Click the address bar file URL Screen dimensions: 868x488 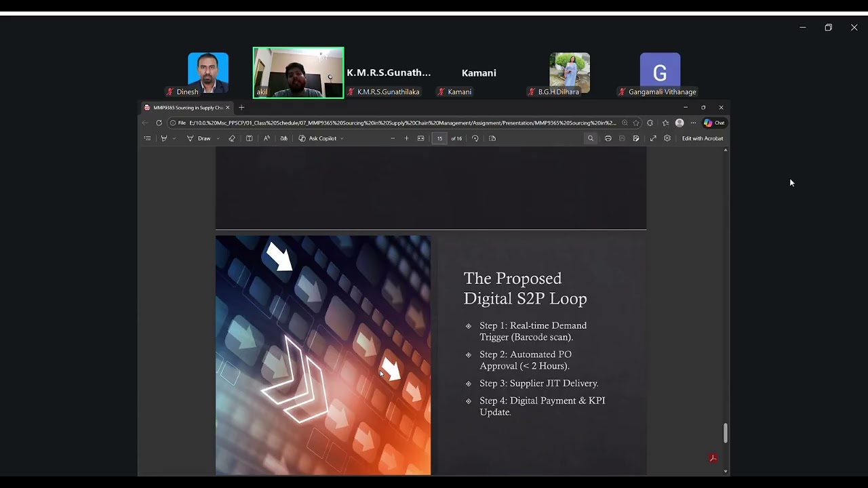coord(403,123)
